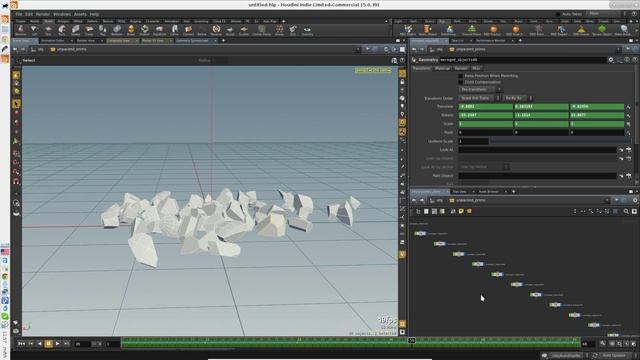Switch to Render View tab

click(x=86, y=40)
